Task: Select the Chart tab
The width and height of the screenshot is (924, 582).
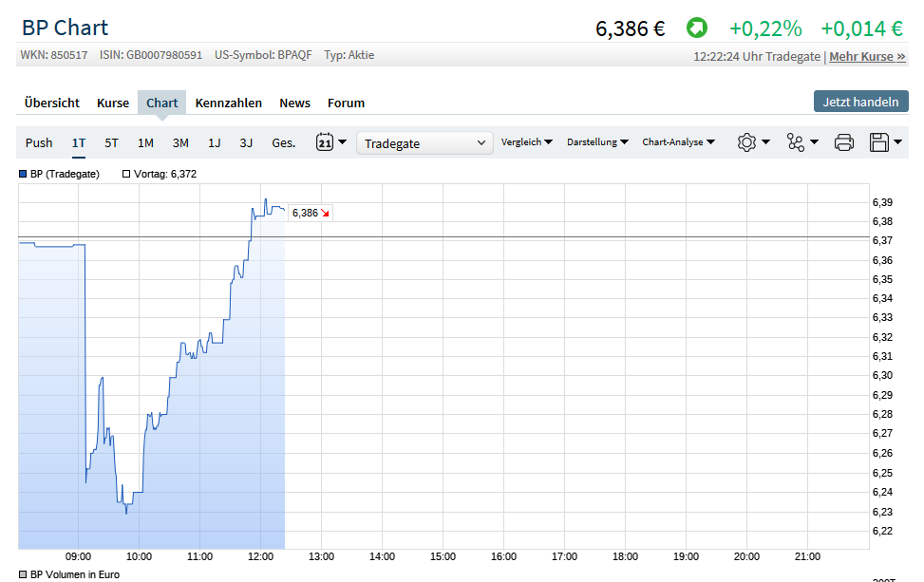Action: point(162,103)
